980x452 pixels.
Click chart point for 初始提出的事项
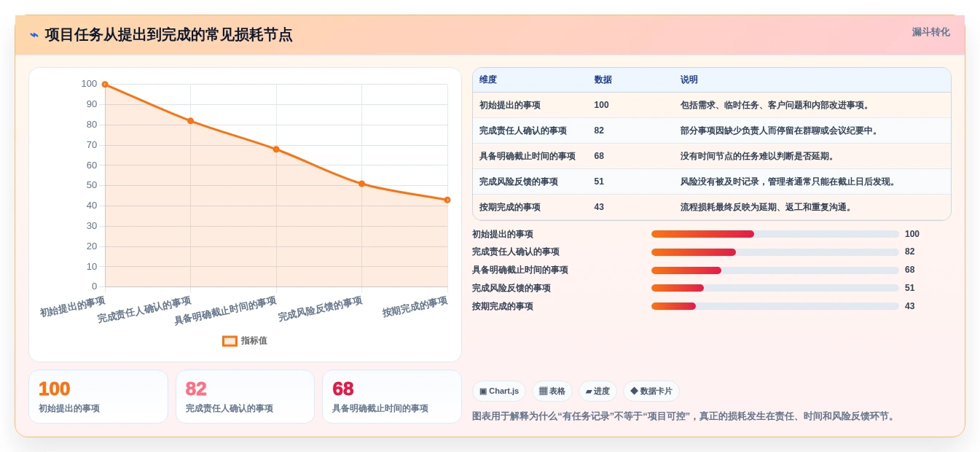105,85
